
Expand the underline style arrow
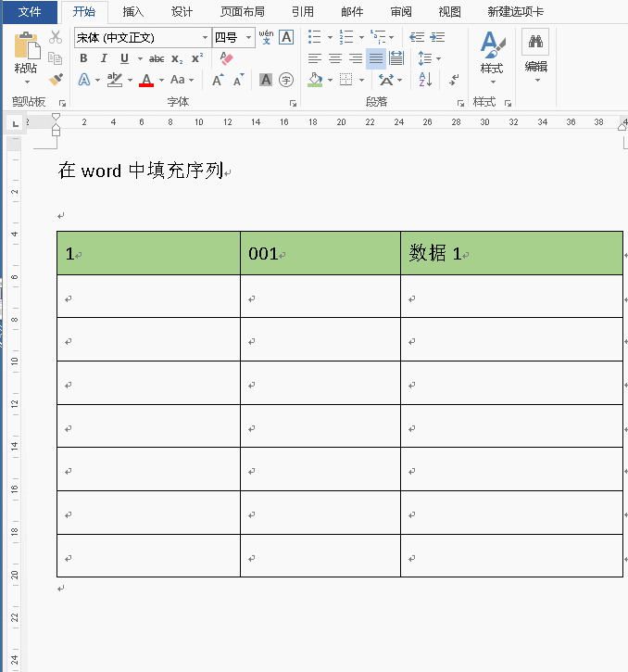click(140, 58)
